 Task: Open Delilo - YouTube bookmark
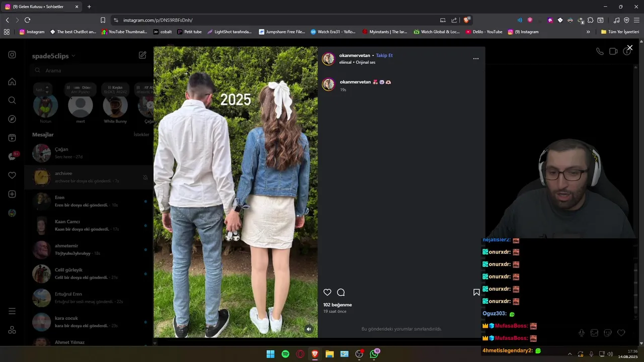coord(484,32)
